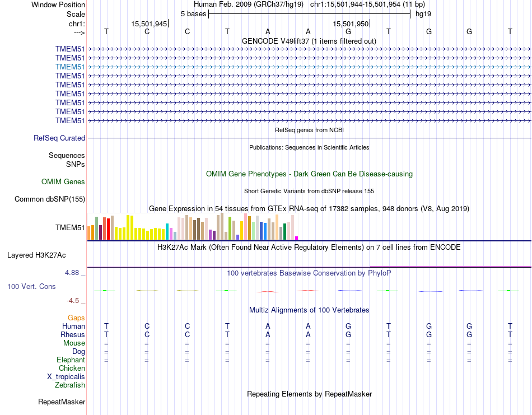Click Gene Expression in 54 tissues GTEx title

(x=309, y=208)
